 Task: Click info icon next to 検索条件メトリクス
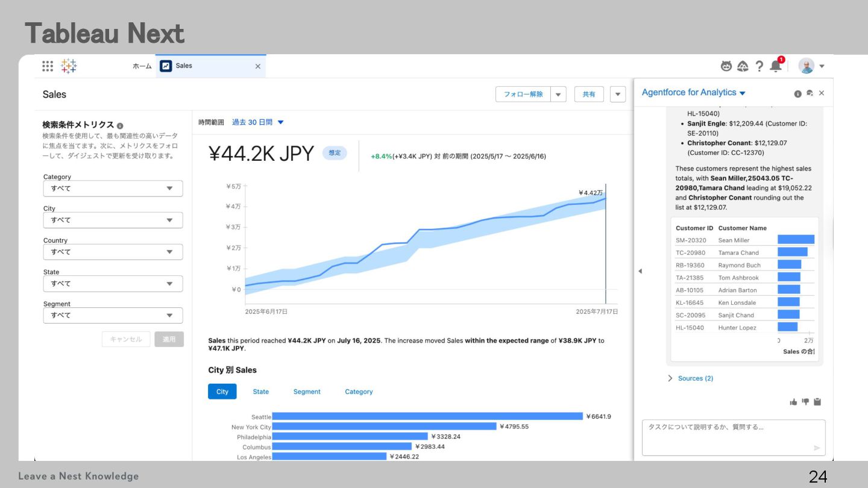click(120, 125)
